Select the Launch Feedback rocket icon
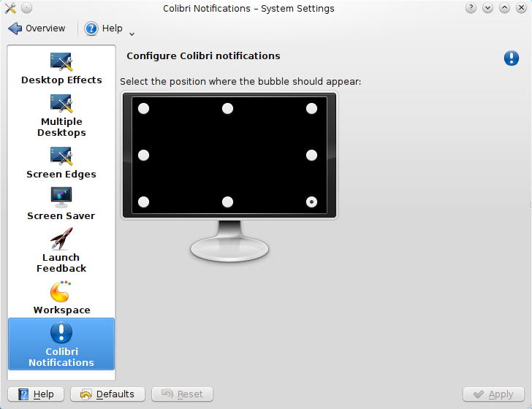 tap(61, 240)
